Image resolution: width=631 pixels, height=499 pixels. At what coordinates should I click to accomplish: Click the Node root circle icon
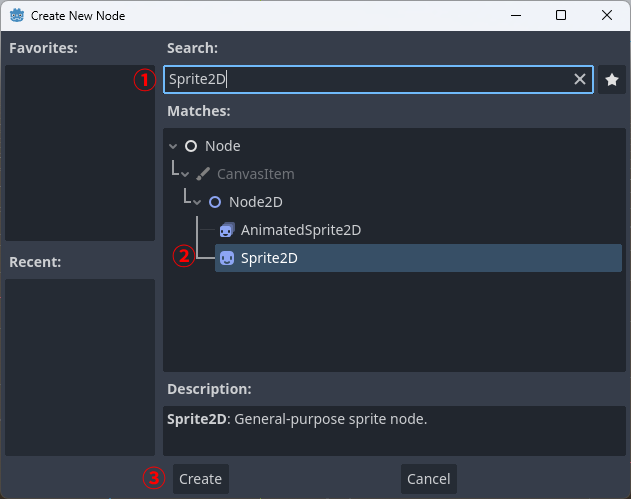[191, 146]
